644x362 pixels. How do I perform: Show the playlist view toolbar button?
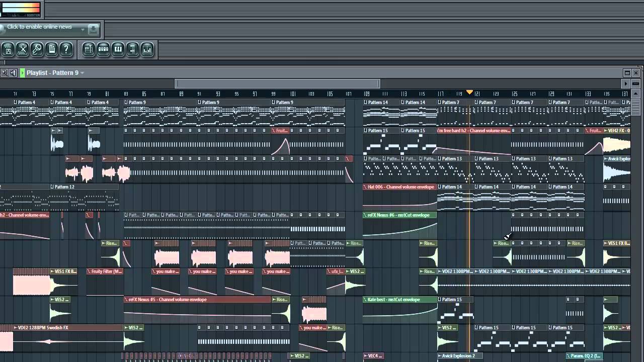point(89,49)
